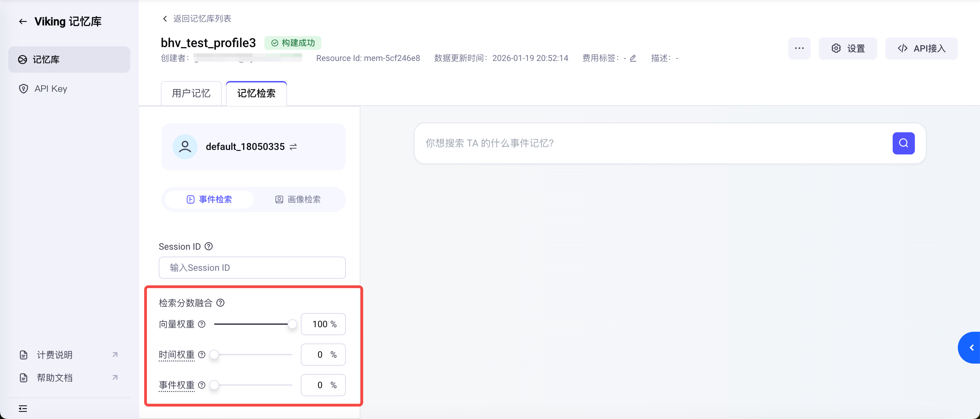Edit the 费用标签 using pencil icon
980x419 pixels.
coord(633,58)
